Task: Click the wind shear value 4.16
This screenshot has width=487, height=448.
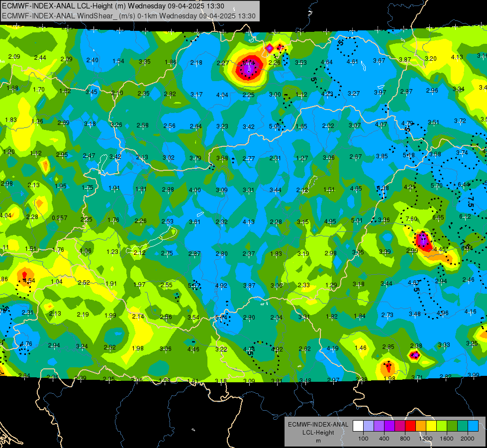Action: click(470, 312)
